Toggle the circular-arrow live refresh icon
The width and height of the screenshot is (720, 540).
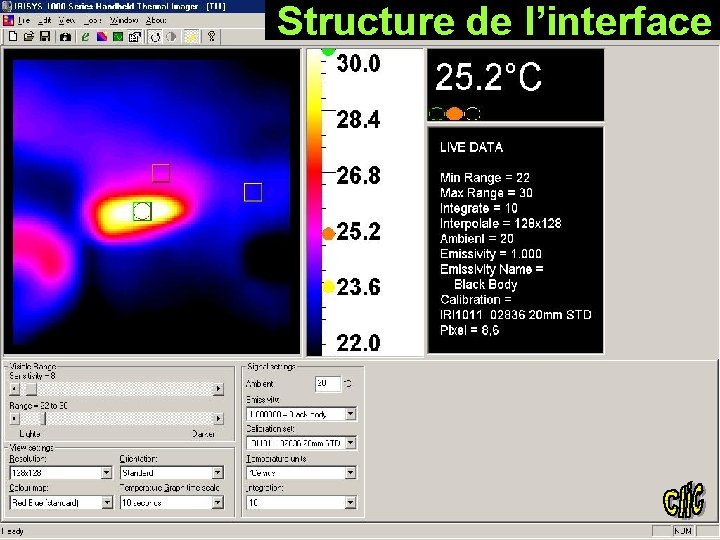[x=155, y=37]
